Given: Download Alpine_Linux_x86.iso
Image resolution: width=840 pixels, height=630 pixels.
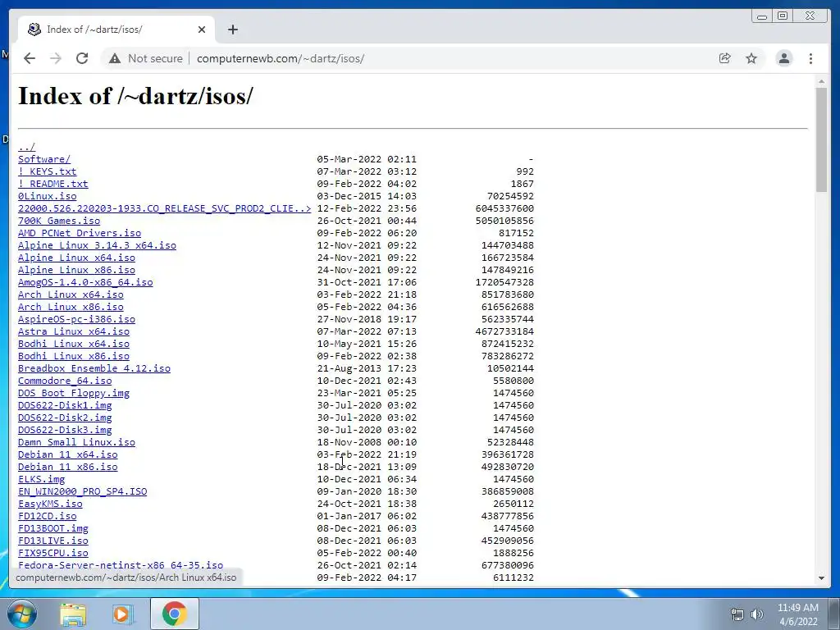Looking at the screenshot, I should click(x=76, y=270).
